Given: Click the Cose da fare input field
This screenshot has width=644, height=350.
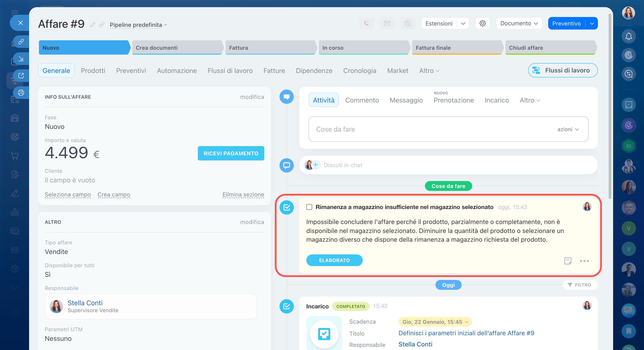Looking at the screenshot, I should [x=425, y=129].
